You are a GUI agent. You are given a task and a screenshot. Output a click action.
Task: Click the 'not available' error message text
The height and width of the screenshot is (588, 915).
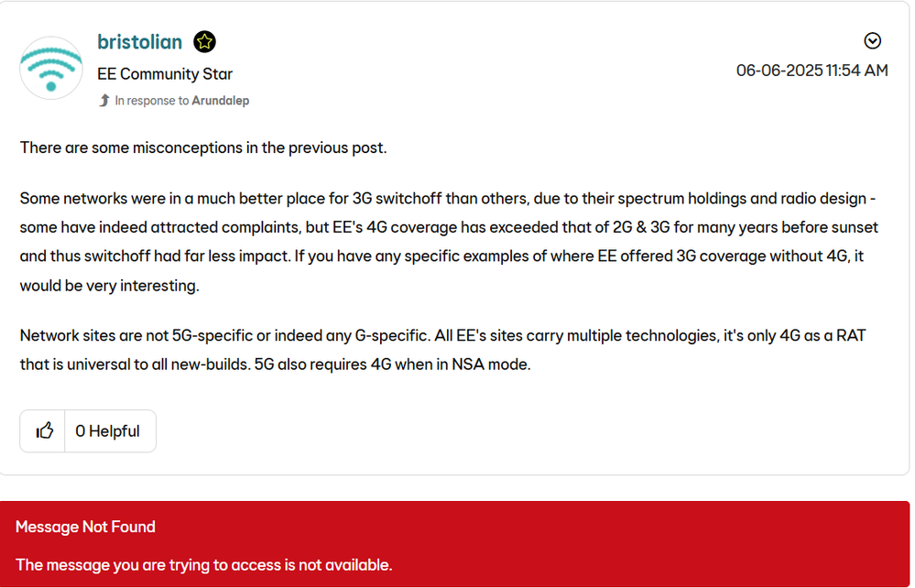pyautogui.click(x=203, y=565)
